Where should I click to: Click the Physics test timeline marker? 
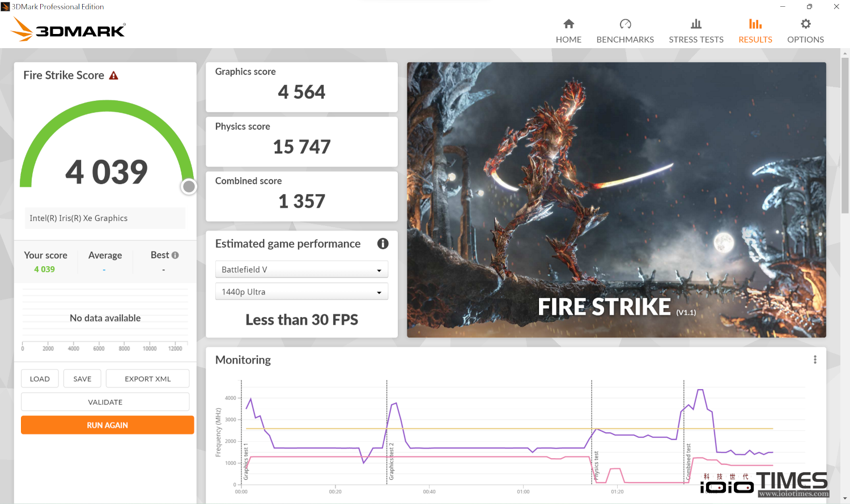click(x=596, y=465)
